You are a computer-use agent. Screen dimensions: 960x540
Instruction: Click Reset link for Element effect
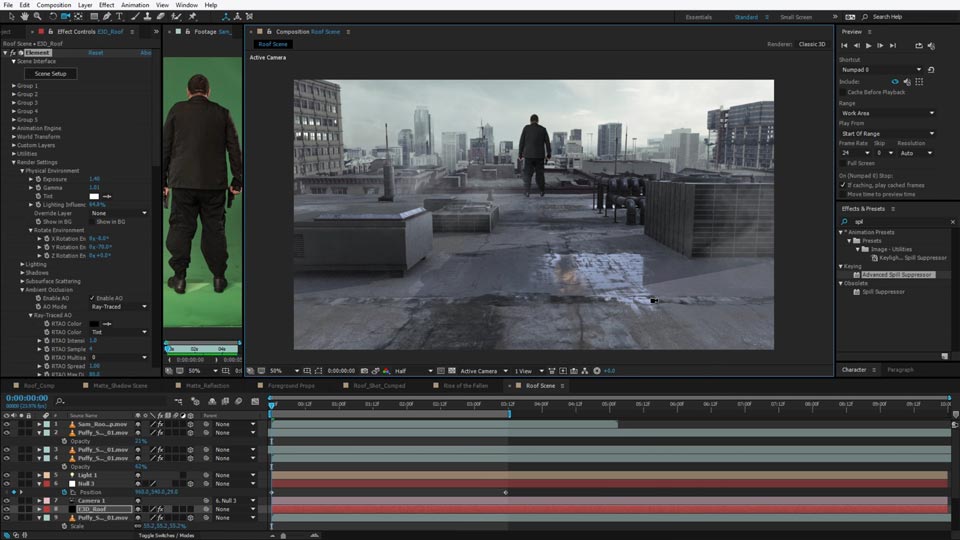click(95, 52)
